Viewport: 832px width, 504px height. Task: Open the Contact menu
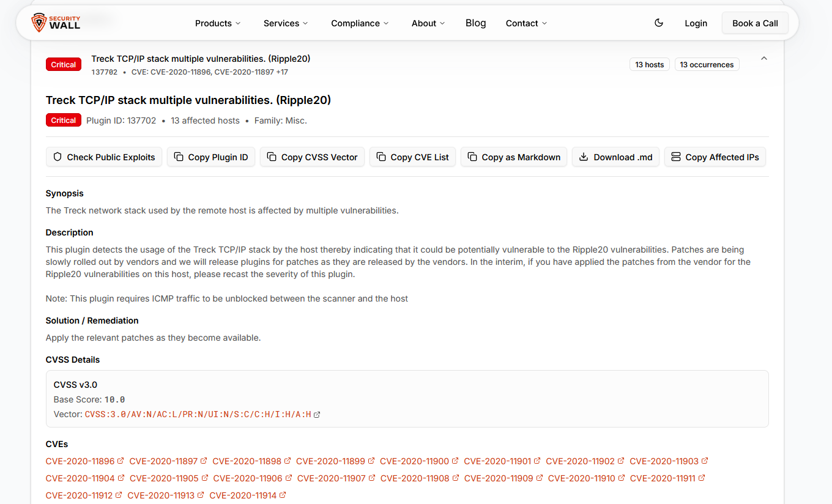point(526,23)
